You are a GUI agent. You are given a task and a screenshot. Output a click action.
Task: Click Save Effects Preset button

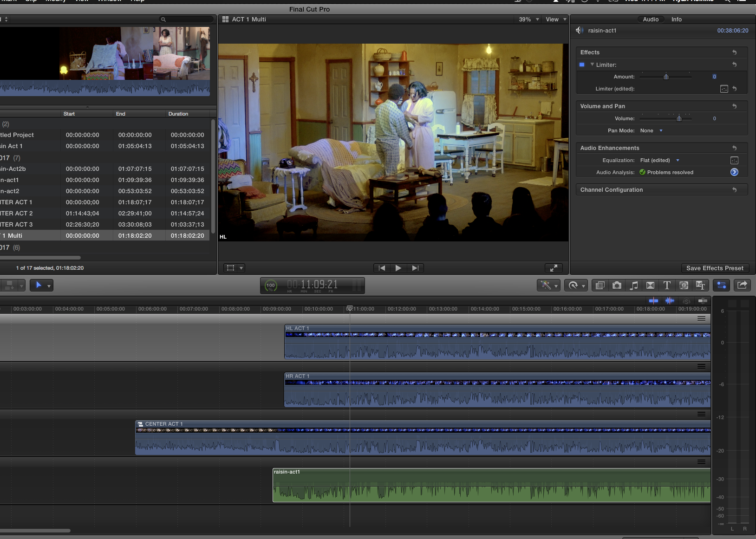click(x=714, y=268)
